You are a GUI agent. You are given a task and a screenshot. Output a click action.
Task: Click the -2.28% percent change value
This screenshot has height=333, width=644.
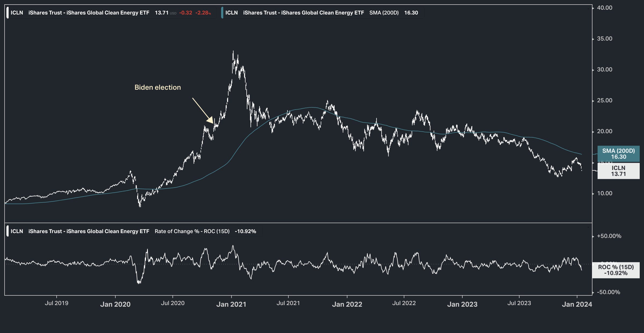click(203, 13)
